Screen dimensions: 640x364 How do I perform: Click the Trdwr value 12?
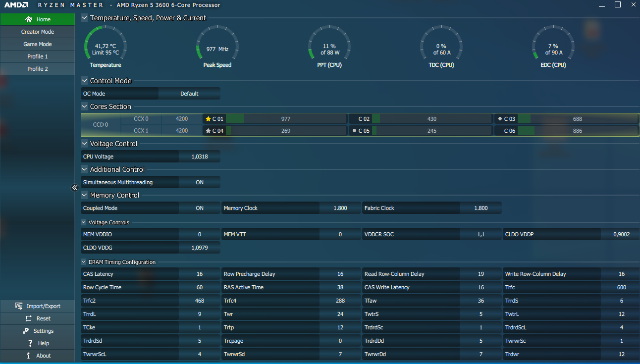click(622, 354)
